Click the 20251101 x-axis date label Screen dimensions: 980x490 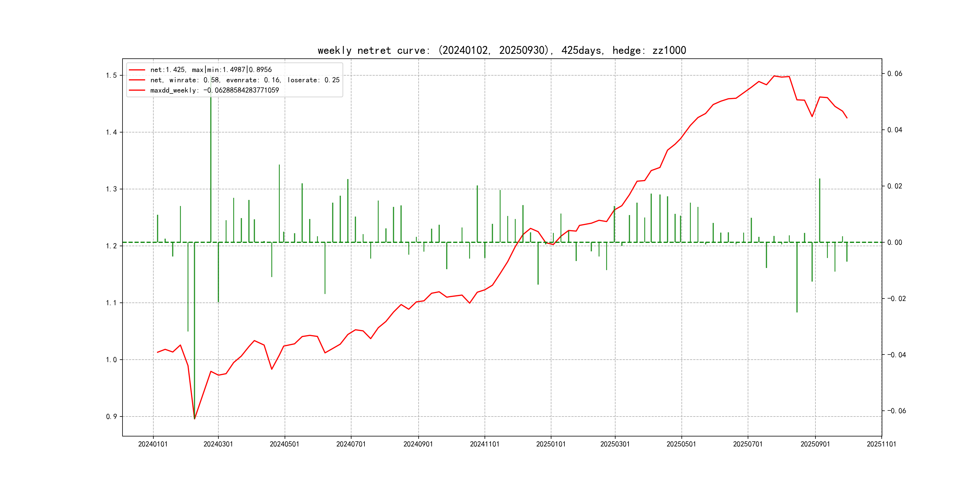coord(881,444)
